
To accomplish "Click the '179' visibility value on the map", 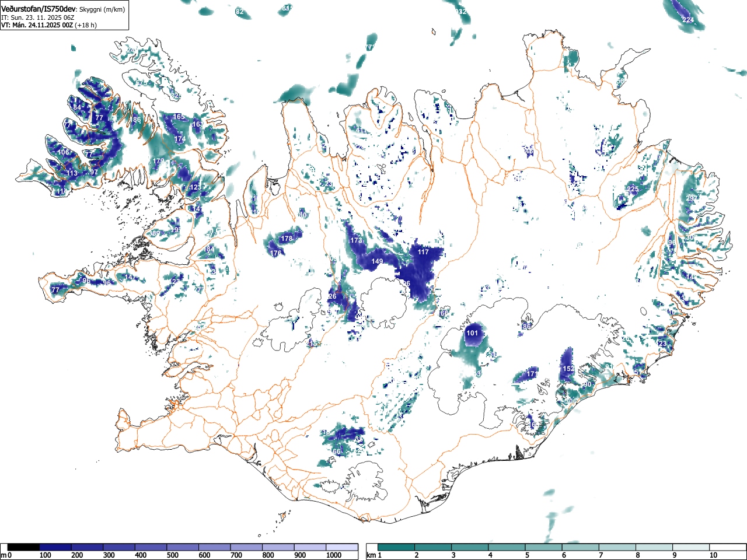I will (x=159, y=162).
